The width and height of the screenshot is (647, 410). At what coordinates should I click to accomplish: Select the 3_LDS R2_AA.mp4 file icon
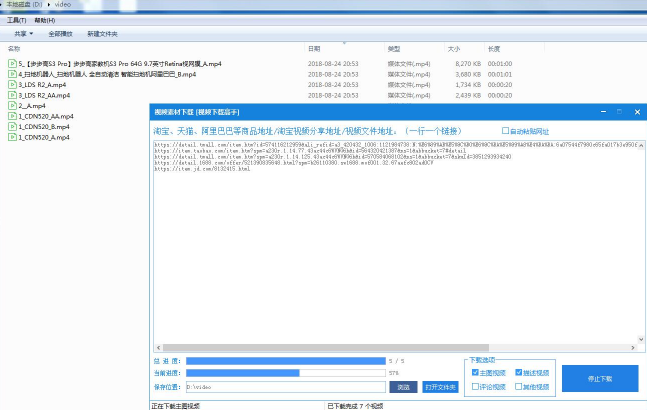tap(12, 95)
